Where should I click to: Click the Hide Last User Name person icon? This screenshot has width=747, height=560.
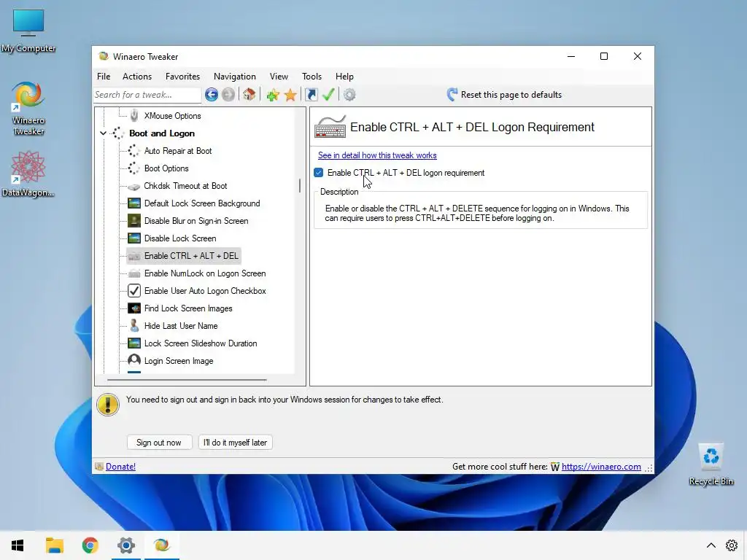134,326
